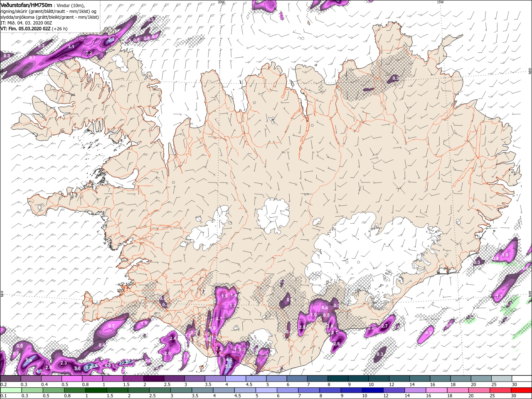Click the 'slydda/snjókoma' legend description line
Image resolution: width=532 pixels, height=399 pixels.
click(x=49, y=17)
